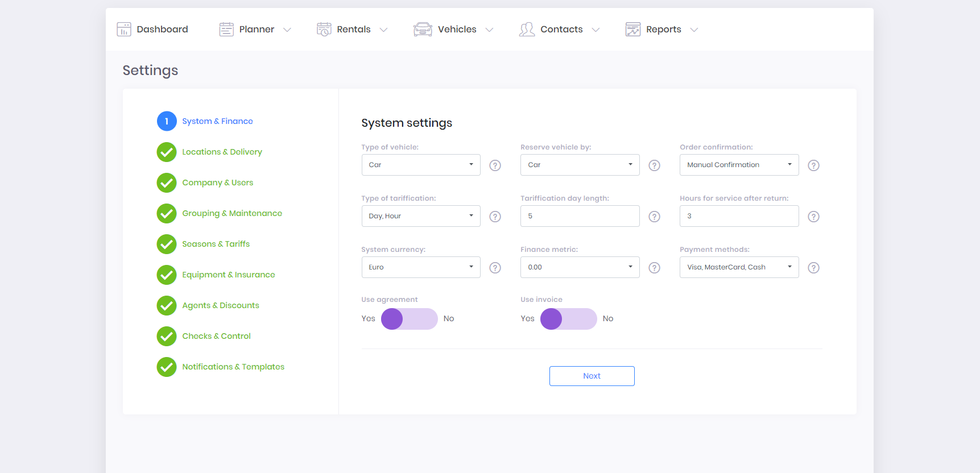The width and height of the screenshot is (980, 473).
Task: Click the green check beside Agents & Discounts
Action: tap(167, 305)
